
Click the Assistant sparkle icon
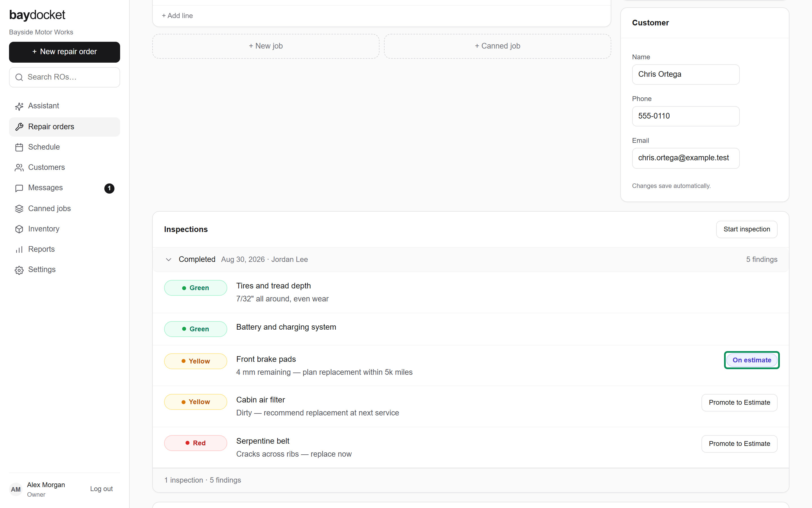[x=19, y=106]
